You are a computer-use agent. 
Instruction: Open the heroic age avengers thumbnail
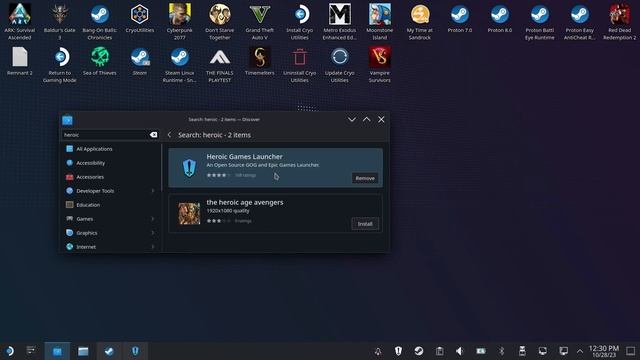(x=189, y=213)
